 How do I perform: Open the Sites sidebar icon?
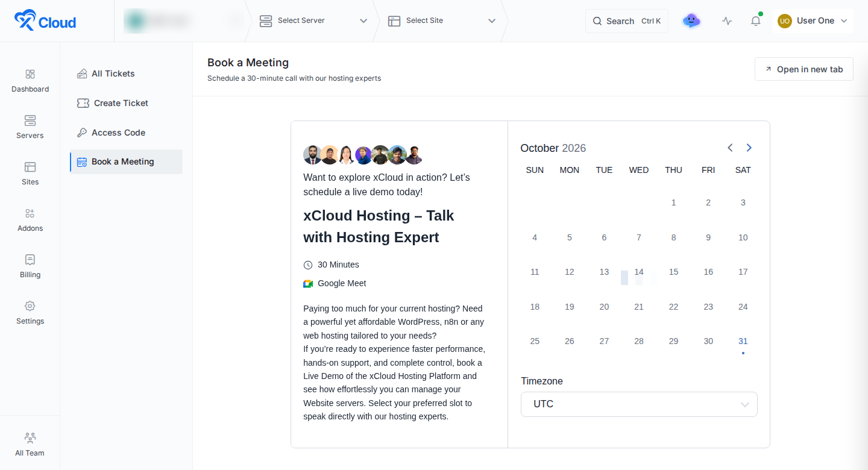click(30, 167)
